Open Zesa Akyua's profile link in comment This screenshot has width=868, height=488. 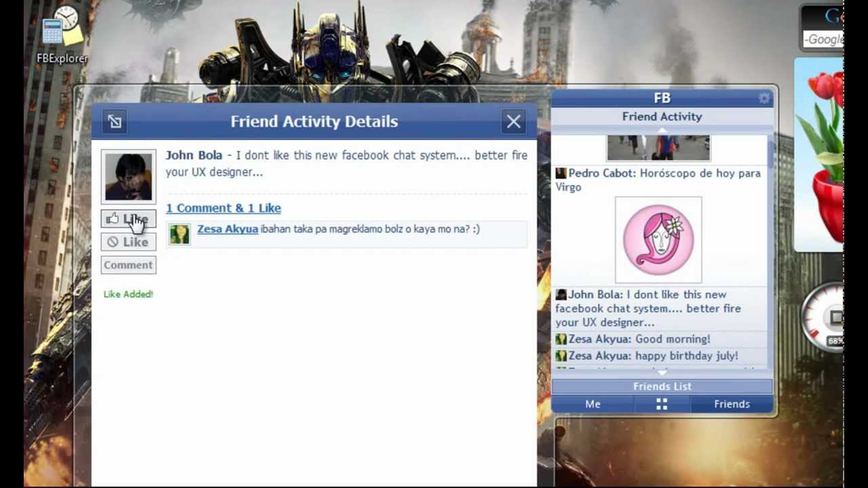click(x=227, y=229)
